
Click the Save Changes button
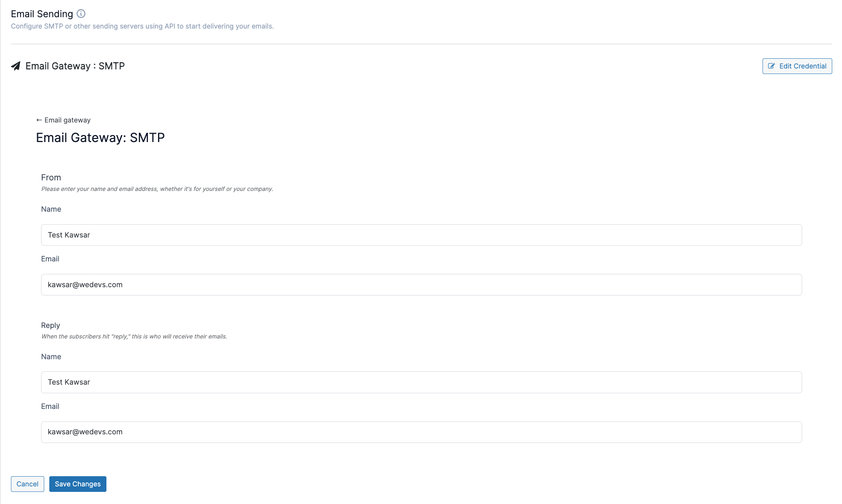click(x=77, y=484)
